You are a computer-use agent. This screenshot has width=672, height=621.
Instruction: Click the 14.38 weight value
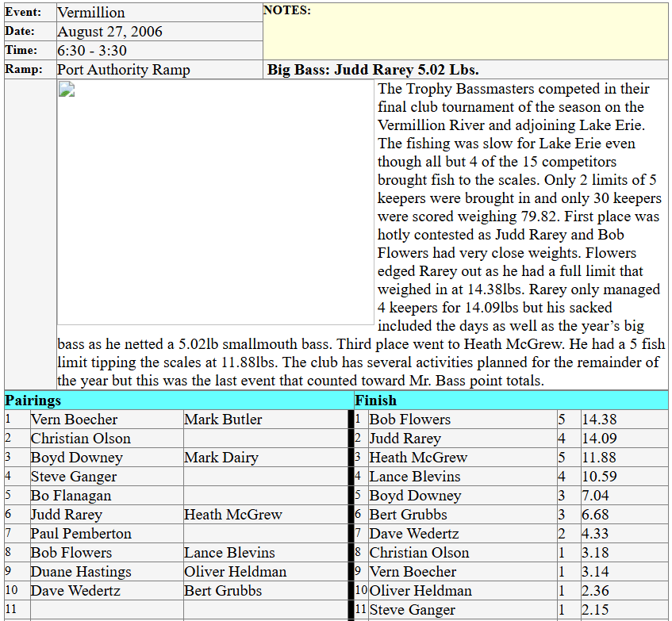(599, 420)
